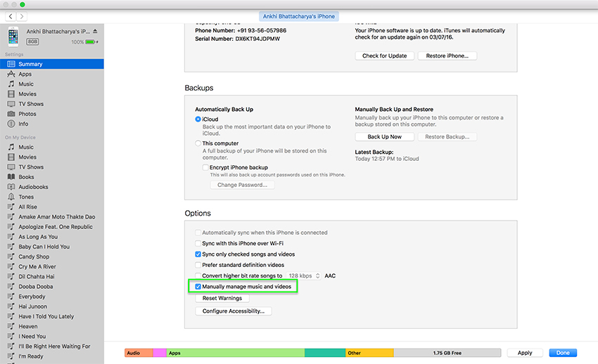Viewport: 598px width, 364px height.
Task: Enable Encrypt iPhone backup checkbox
Action: [x=205, y=167]
